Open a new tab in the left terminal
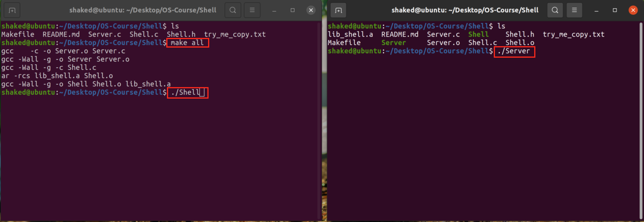 (12, 10)
